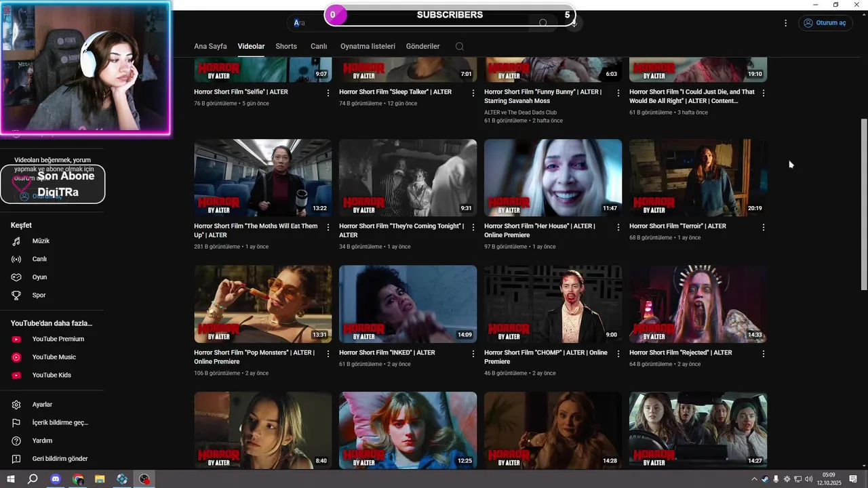Show hidden system tray icons

pyautogui.click(x=754, y=479)
